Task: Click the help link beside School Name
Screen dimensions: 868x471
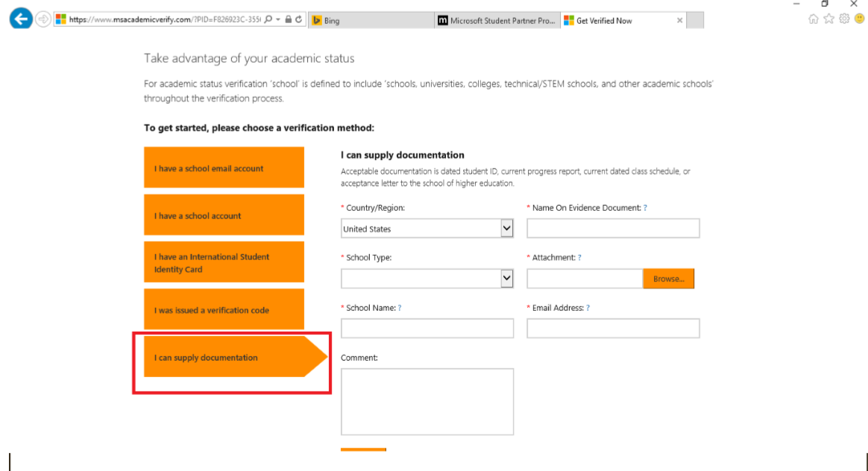Action: [x=400, y=308]
